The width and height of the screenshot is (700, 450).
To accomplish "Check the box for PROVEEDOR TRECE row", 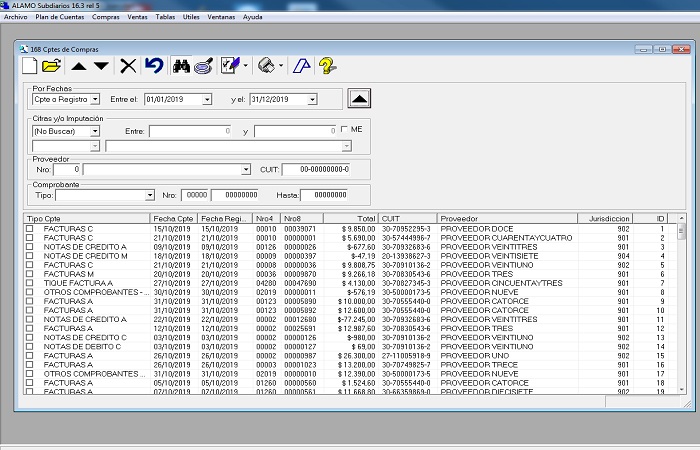I will click(x=29, y=364).
